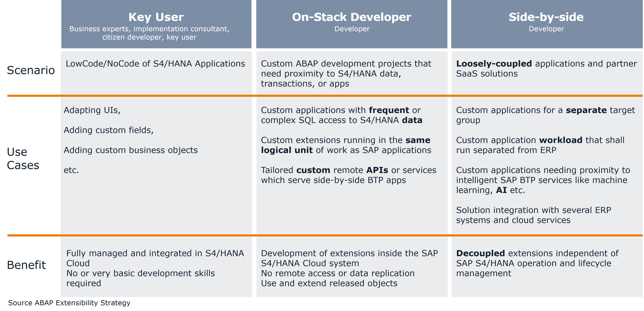Click 'Developer' subtitle under On-Stack Developer

(352, 29)
